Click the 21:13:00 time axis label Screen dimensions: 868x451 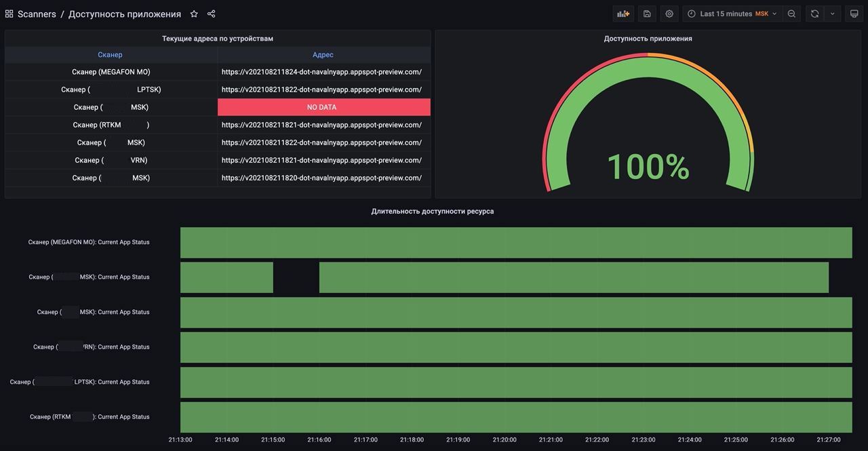pos(180,439)
